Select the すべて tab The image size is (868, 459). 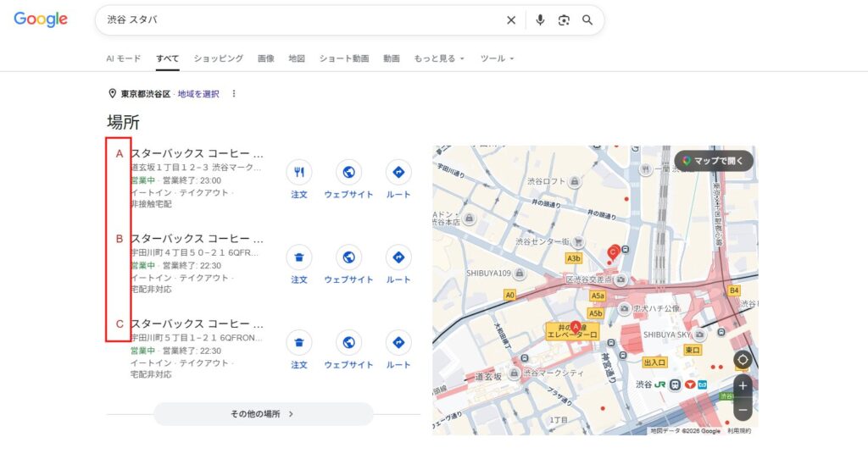(x=167, y=58)
